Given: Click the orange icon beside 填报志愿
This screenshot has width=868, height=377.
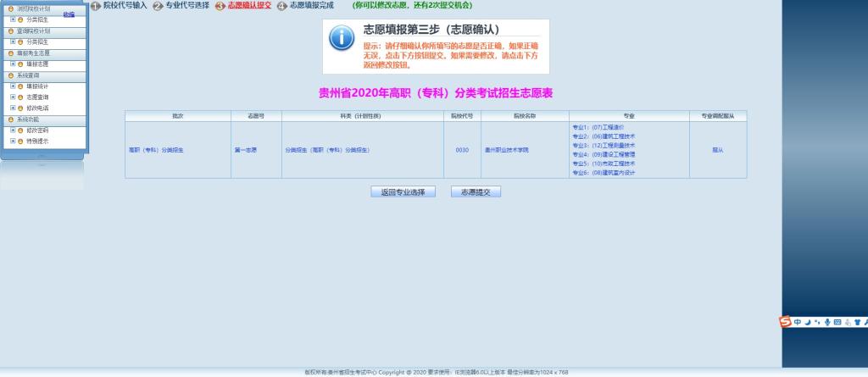Looking at the screenshot, I should [x=20, y=64].
